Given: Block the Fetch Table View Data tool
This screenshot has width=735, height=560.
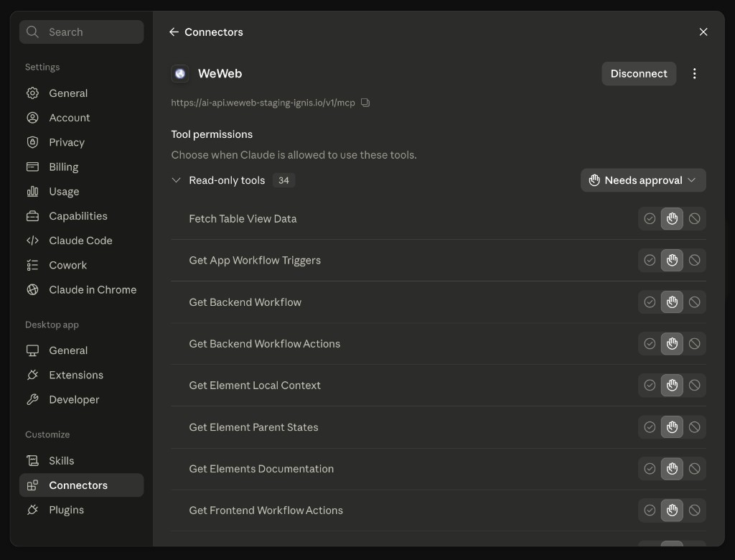Looking at the screenshot, I should pos(694,218).
